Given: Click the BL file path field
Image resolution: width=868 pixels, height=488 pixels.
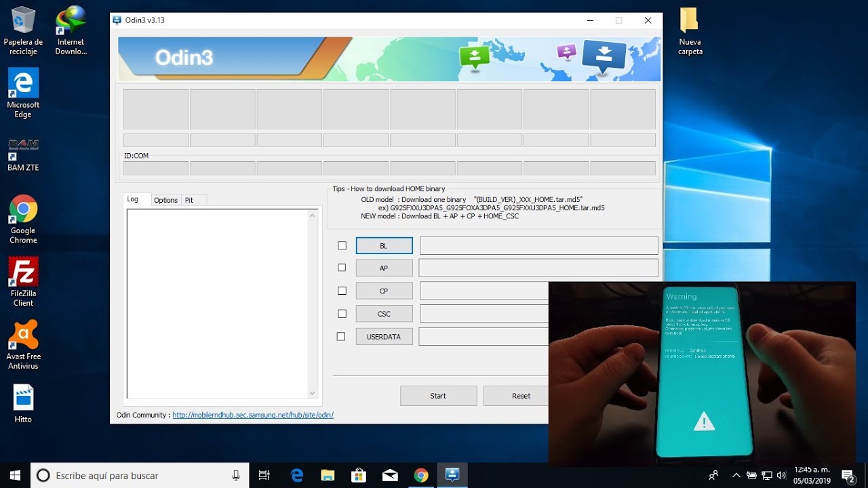Looking at the screenshot, I should [539, 245].
